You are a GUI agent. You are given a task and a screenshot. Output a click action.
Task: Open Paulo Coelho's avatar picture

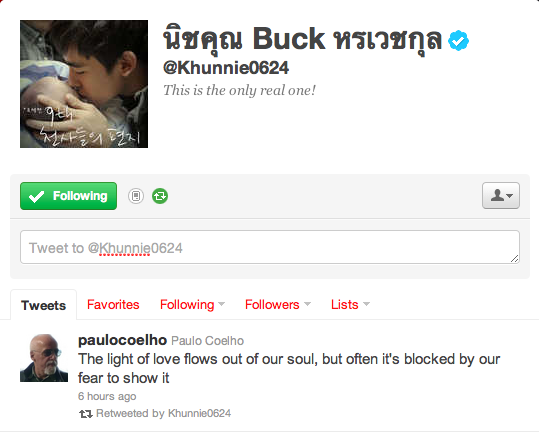(x=44, y=358)
